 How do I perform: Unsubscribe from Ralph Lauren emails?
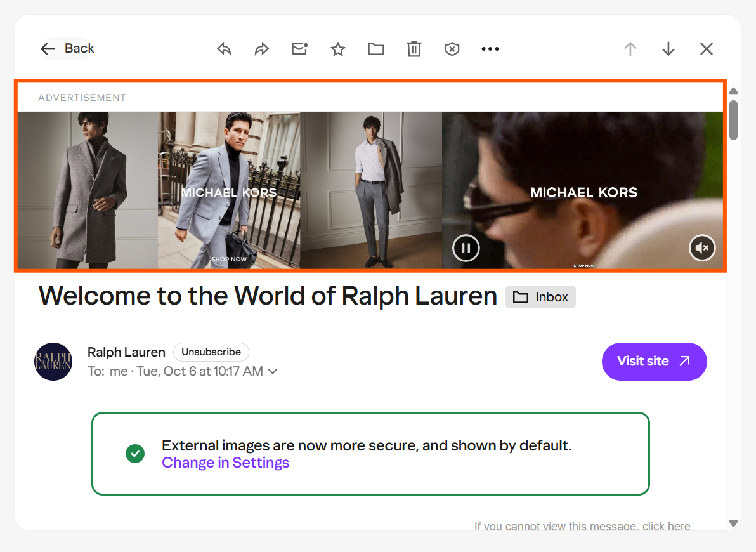click(x=211, y=352)
